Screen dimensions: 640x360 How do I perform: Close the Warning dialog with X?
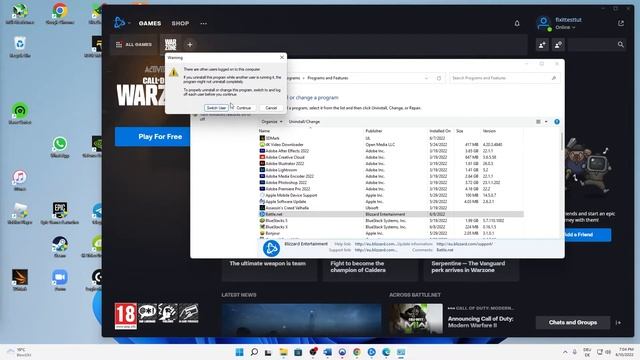[282, 58]
